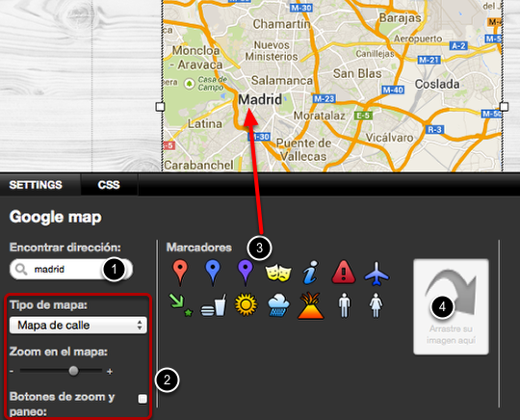Choose the blue info marker

click(311, 273)
